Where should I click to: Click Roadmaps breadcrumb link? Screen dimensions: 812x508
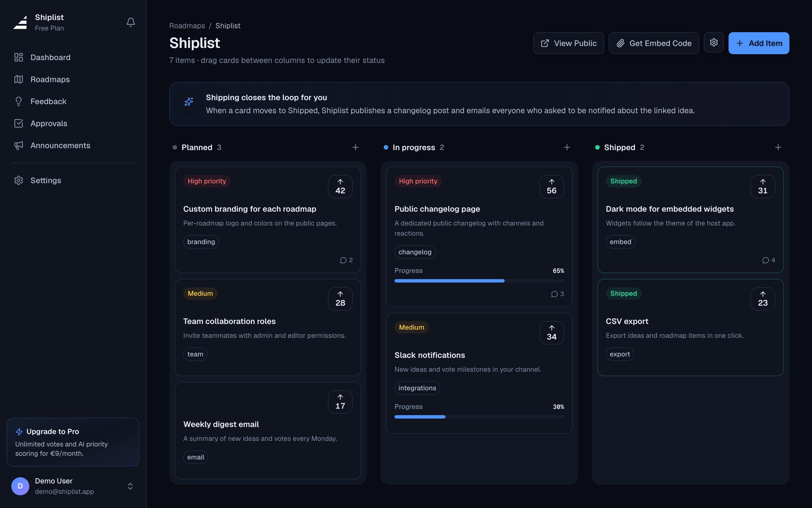pos(187,25)
